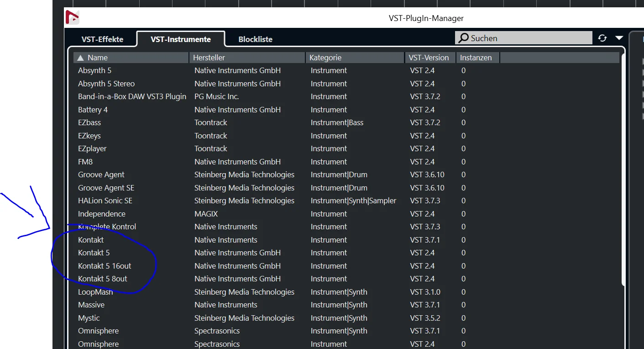The height and width of the screenshot is (349, 644).
Task: Click the PG Music Inc. manufacturer cell
Action: tap(217, 96)
